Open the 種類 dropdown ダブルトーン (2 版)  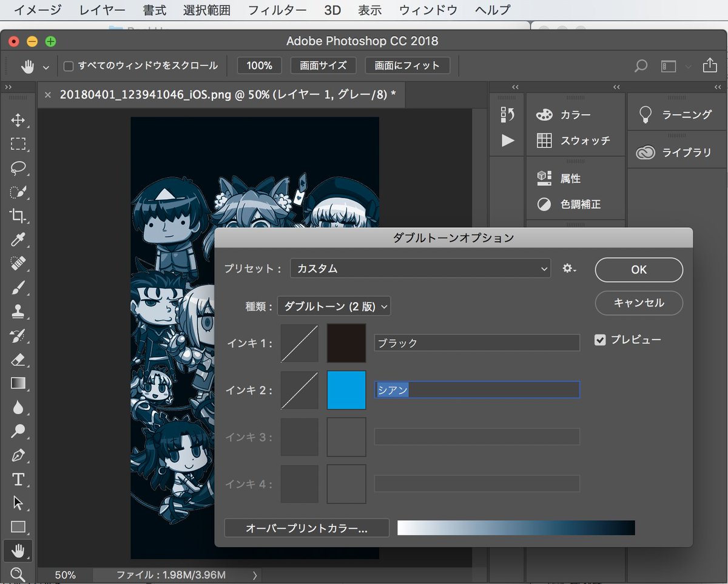coord(334,306)
